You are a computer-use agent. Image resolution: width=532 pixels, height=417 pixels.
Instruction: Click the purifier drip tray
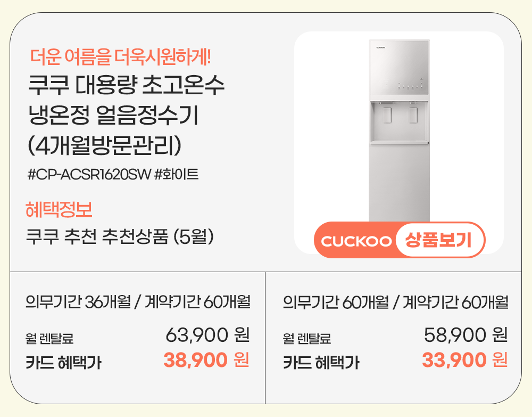tap(399, 141)
